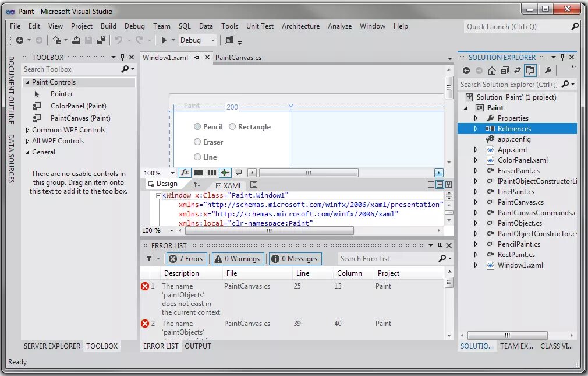Toggle auto-hide pin on Error List panel

pyautogui.click(x=440, y=245)
